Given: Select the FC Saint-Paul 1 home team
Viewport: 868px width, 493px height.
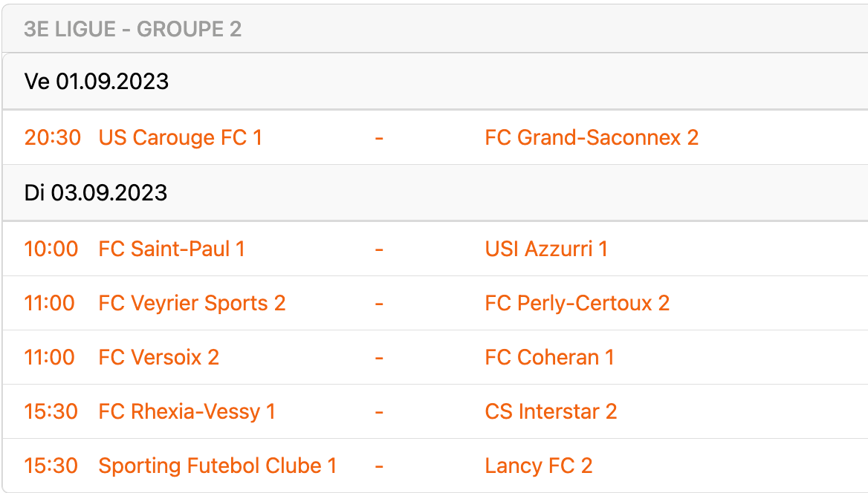Looking at the screenshot, I should coord(172,249).
